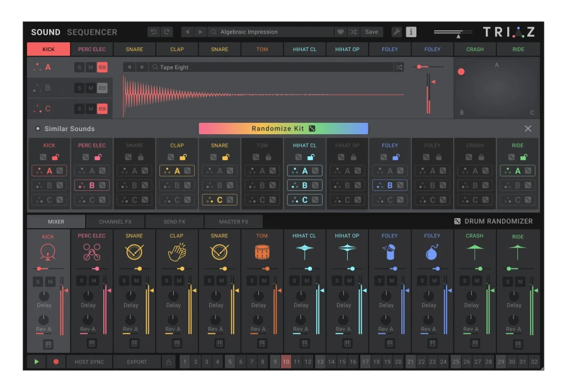Image resolution: width=567 pixels, height=392 pixels.
Task: Click the redo arrow in the header
Action: point(167,32)
